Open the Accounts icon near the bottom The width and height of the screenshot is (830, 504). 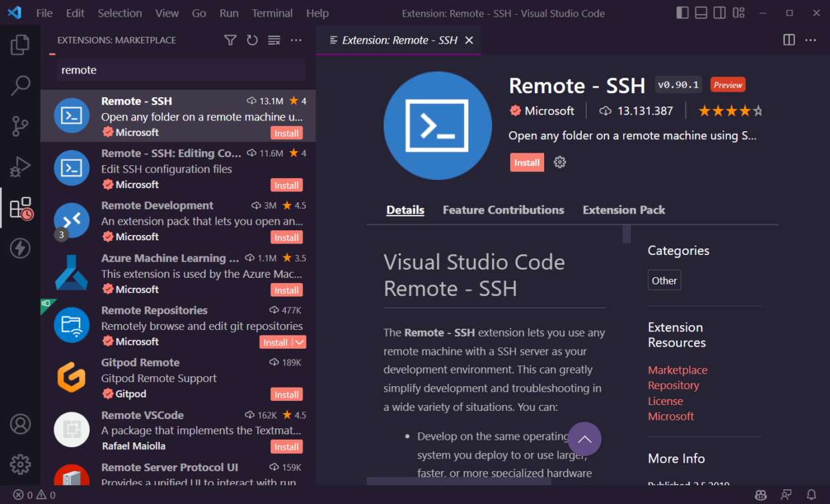(20, 424)
